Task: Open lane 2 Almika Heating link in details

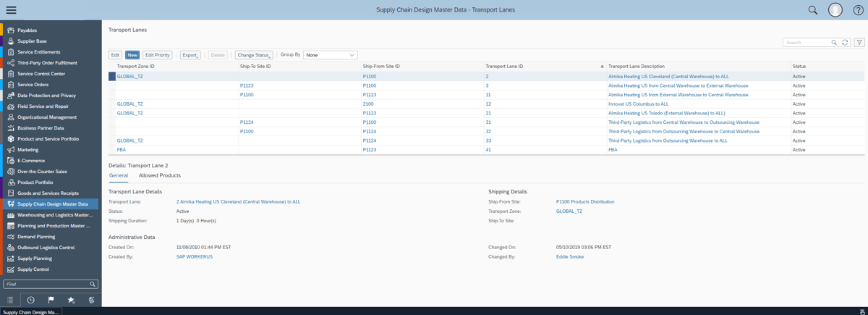Action: click(x=238, y=202)
